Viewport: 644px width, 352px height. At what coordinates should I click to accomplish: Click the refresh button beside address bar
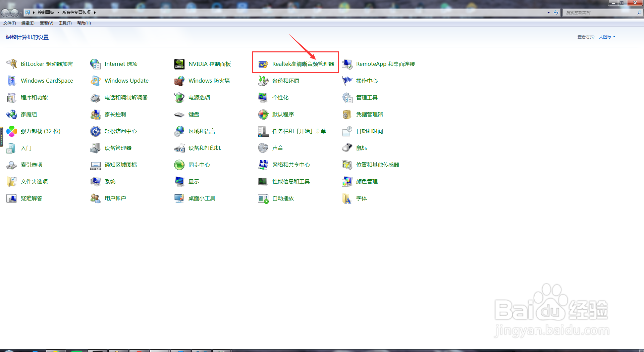tap(556, 13)
